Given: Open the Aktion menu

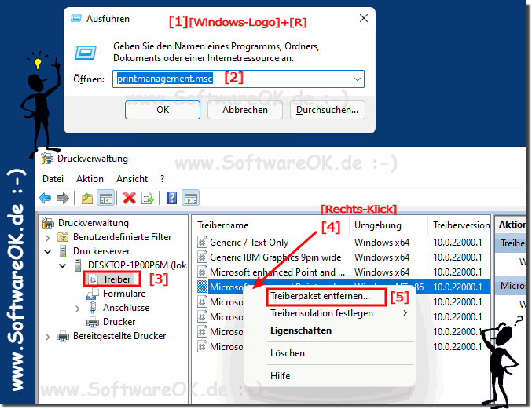Looking at the screenshot, I should tap(90, 178).
